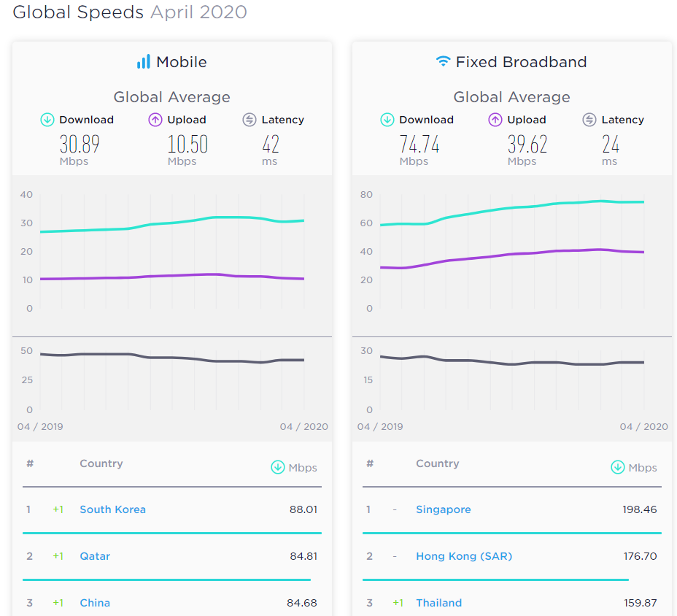Click the Fixed Broadband upload icon
The image size is (677, 616).
tap(495, 120)
